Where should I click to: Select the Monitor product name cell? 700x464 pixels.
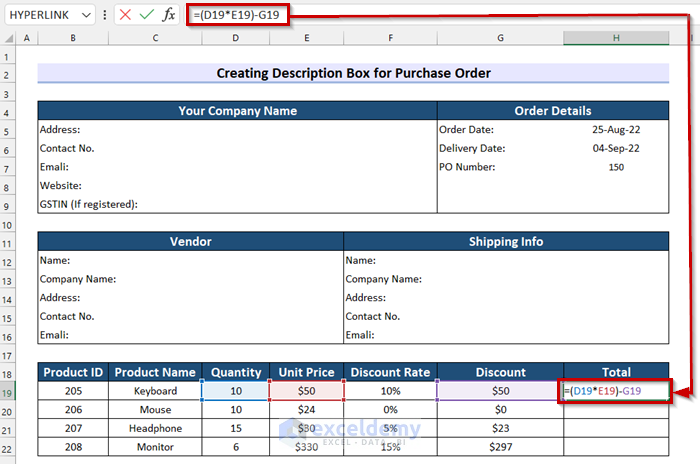click(x=155, y=447)
